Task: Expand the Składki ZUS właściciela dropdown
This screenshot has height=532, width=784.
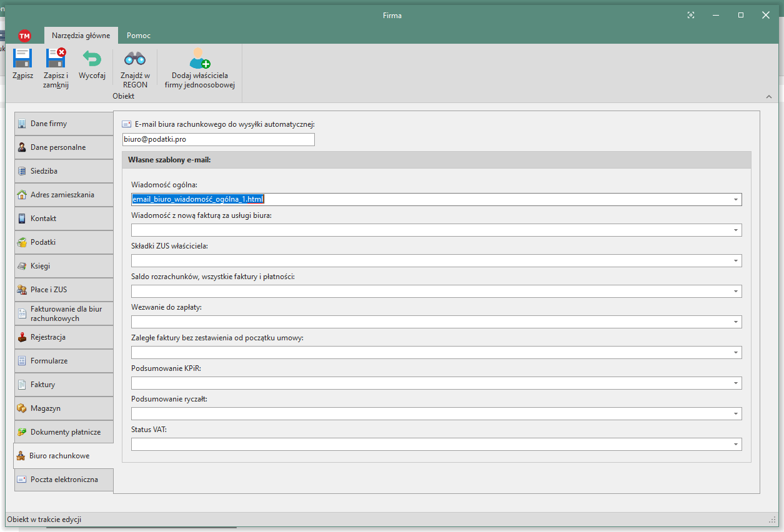Action: coord(736,261)
